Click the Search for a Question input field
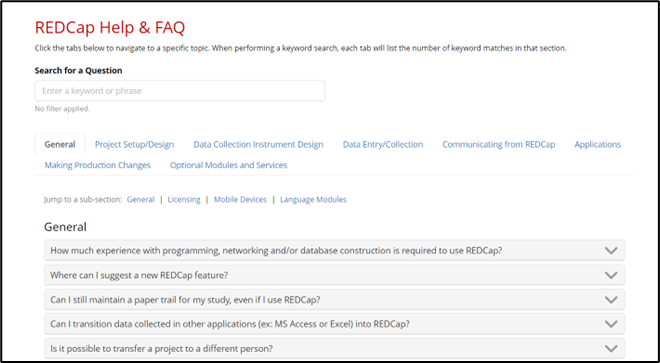 pos(180,91)
